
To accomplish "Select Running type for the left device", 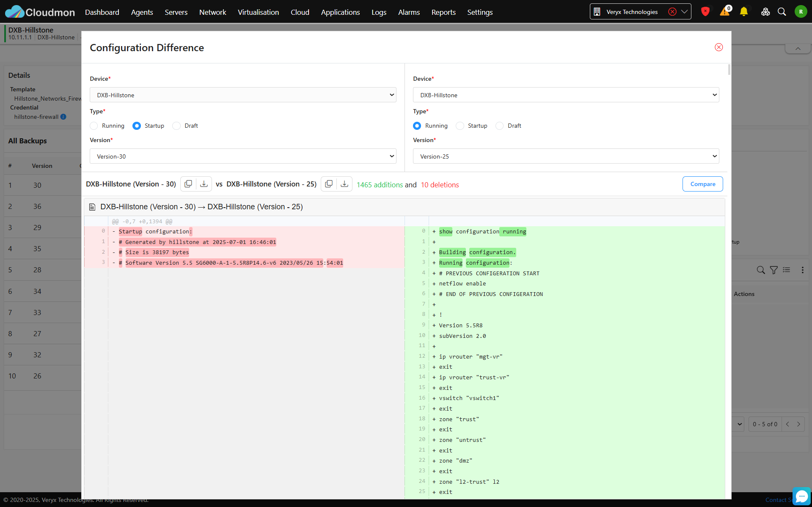I will pyautogui.click(x=94, y=126).
